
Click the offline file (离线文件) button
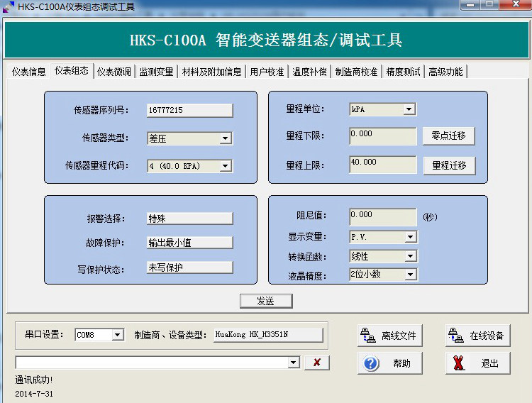tap(390, 336)
